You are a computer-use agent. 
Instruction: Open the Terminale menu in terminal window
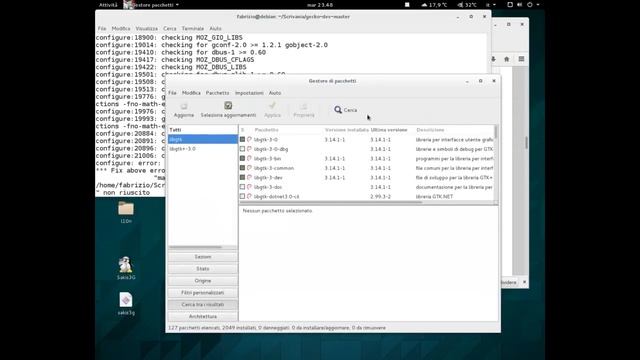tap(193, 29)
